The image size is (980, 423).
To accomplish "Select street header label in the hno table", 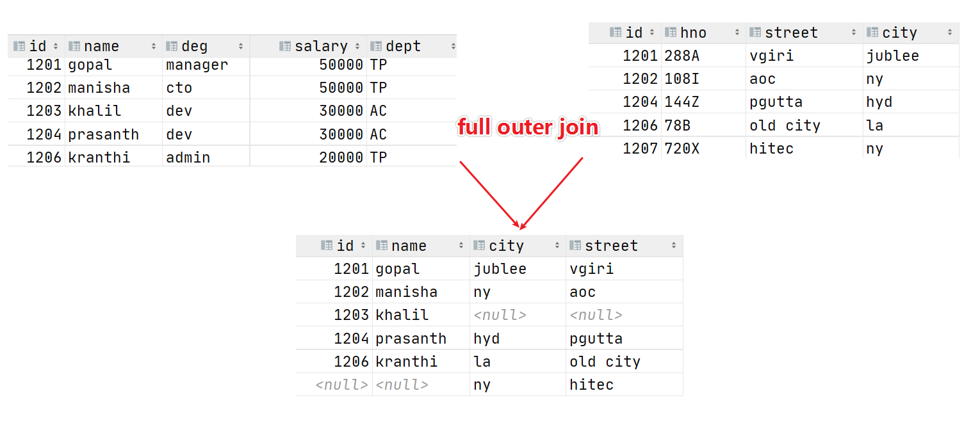I will pos(791,33).
